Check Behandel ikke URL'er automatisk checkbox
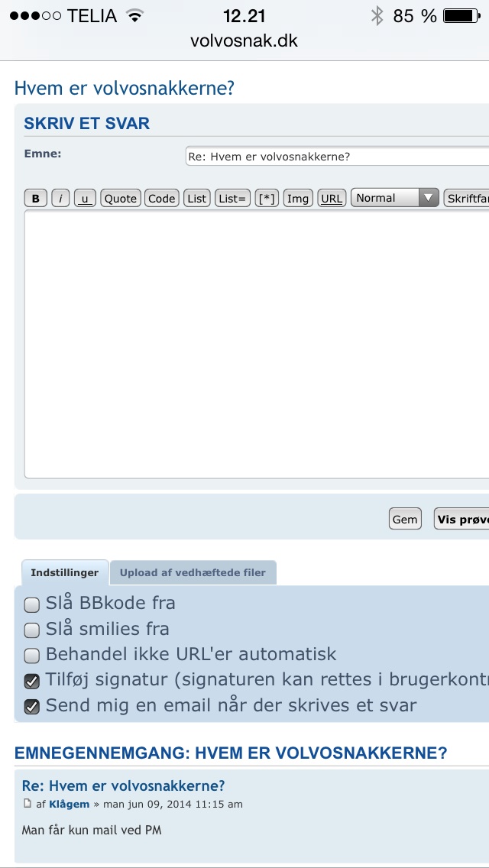Screen dimensions: 489x868 coord(32,656)
